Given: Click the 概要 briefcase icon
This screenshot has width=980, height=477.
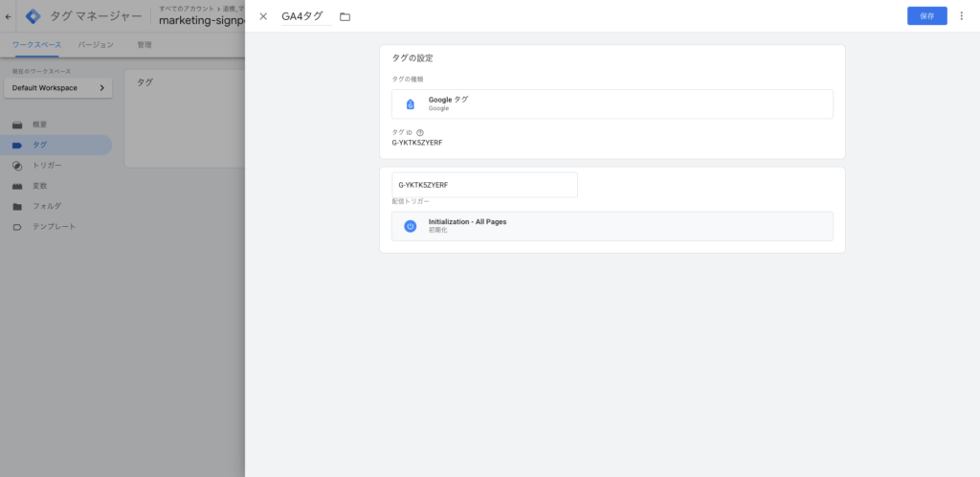Looking at the screenshot, I should pyautogui.click(x=17, y=125).
